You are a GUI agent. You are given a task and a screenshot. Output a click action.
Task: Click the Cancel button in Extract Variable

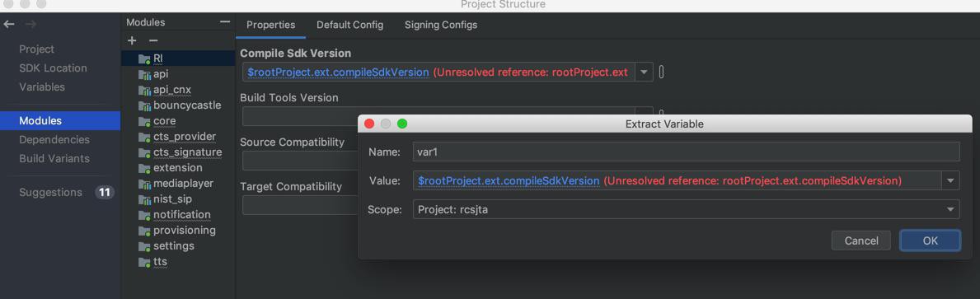tap(861, 241)
